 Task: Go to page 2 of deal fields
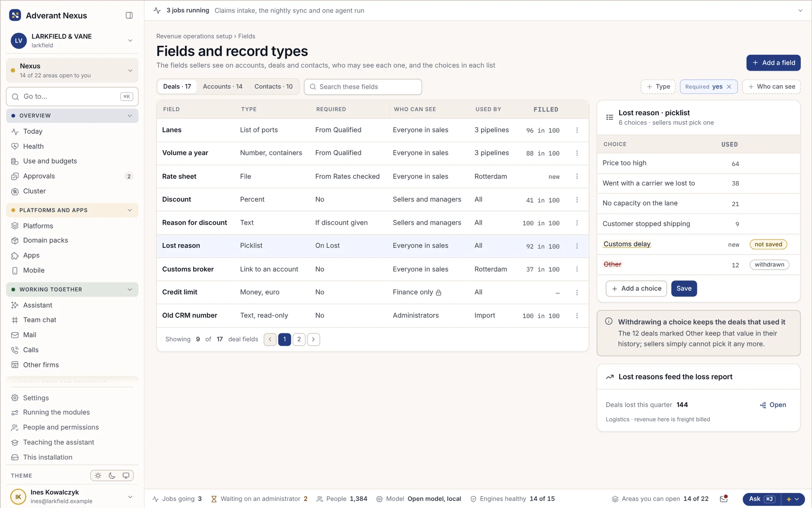[299, 339]
